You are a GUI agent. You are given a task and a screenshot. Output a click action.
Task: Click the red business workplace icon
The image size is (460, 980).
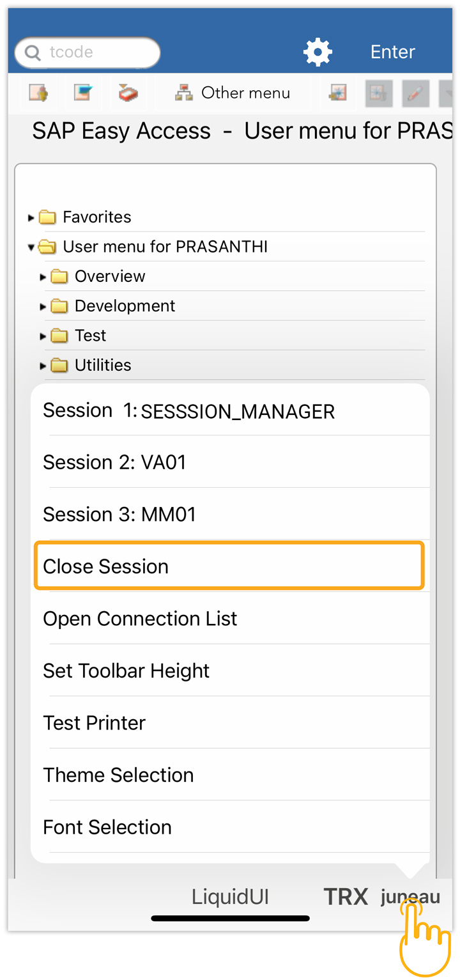[128, 93]
